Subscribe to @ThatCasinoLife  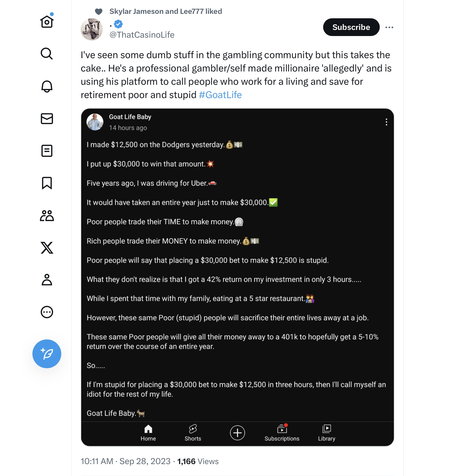click(351, 27)
